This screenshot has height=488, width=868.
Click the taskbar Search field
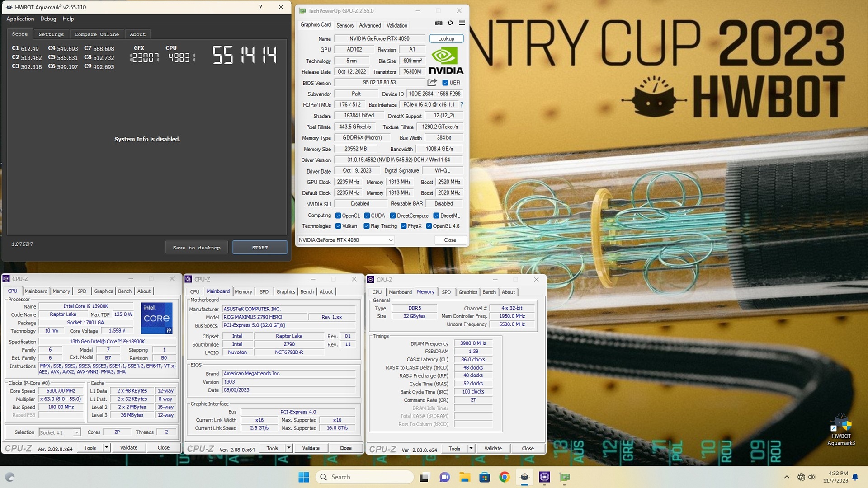[x=365, y=477]
